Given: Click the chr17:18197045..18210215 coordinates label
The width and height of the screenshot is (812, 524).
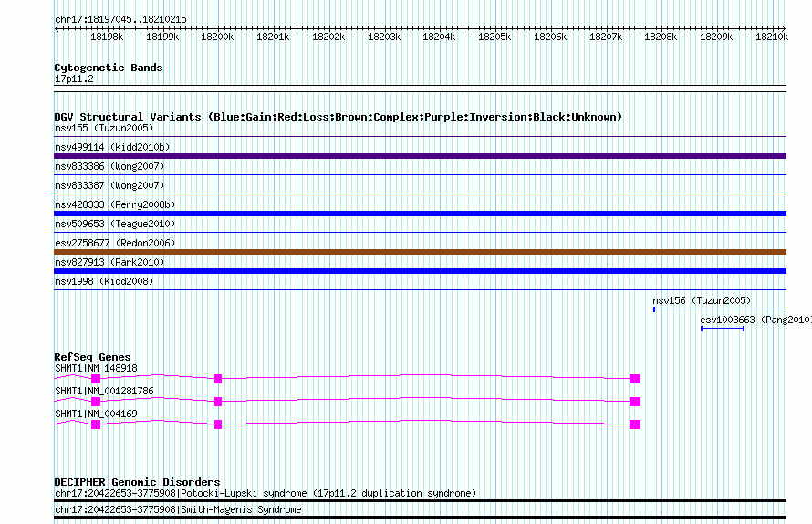Looking at the screenshot, I should (120, 19).
